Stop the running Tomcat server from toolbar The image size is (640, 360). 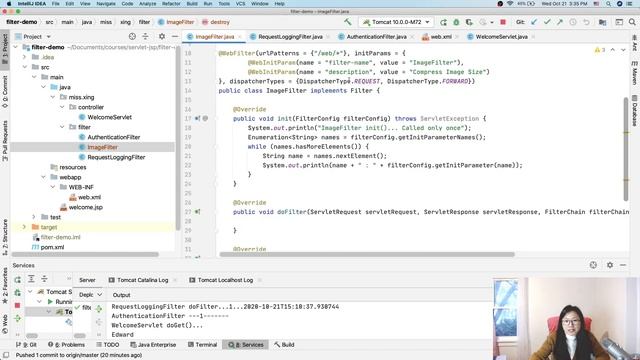point(503,22)
